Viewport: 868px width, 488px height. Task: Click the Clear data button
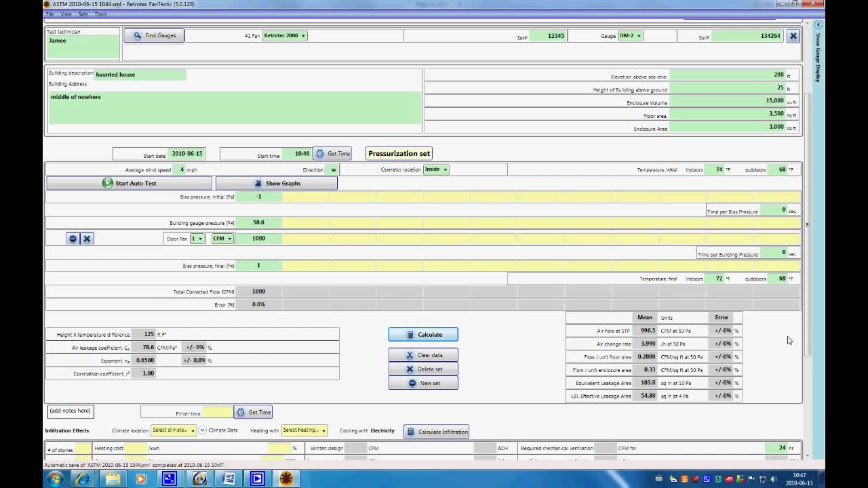click(x=423, y=355)
